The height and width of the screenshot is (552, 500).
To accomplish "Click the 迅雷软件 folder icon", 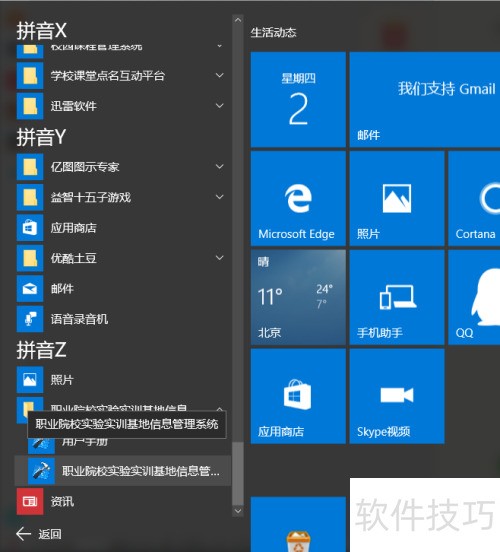I will 30,106.
